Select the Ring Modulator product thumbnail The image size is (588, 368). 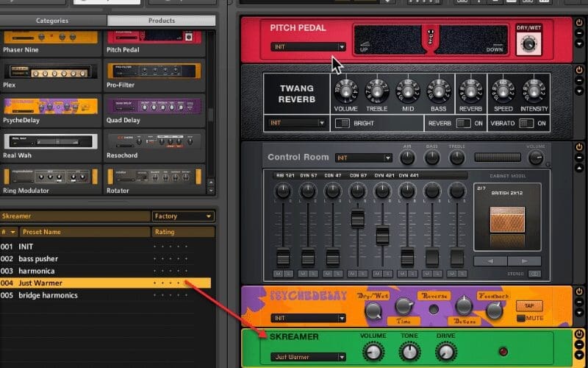(51, 177)
